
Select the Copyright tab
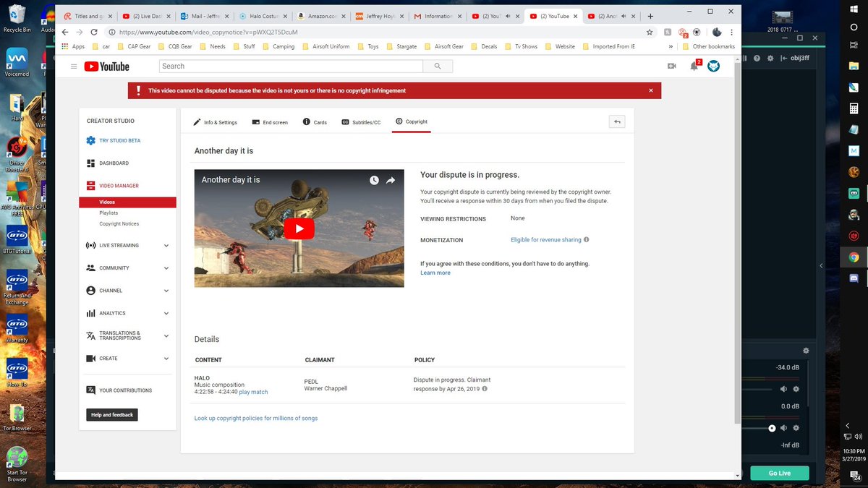pyautogui.click(x=412, y=121)
